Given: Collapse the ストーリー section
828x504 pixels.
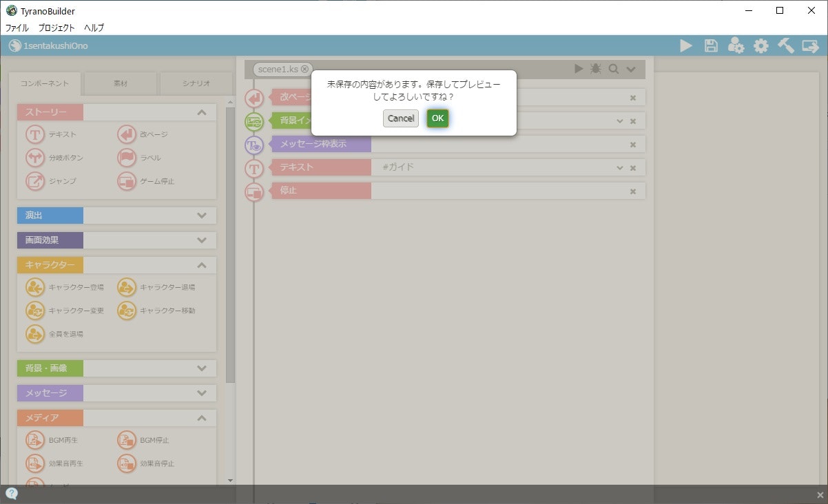Looking at the screenshot, I should click(202, 112).
